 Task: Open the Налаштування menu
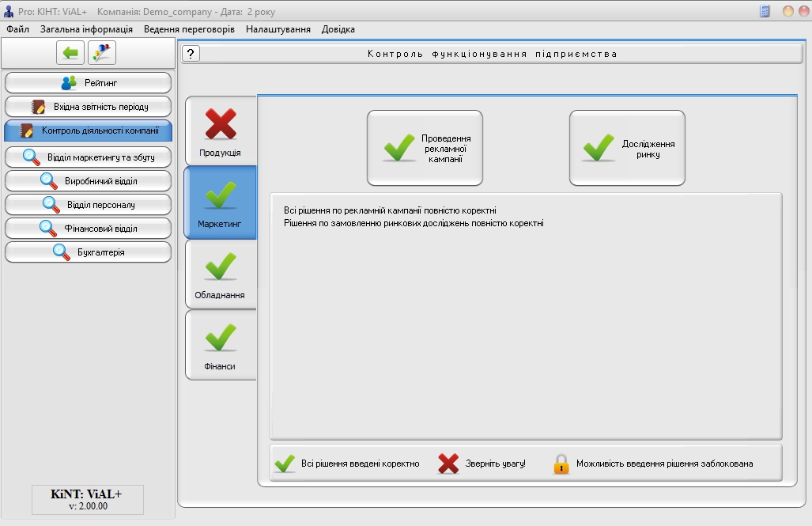278,29
